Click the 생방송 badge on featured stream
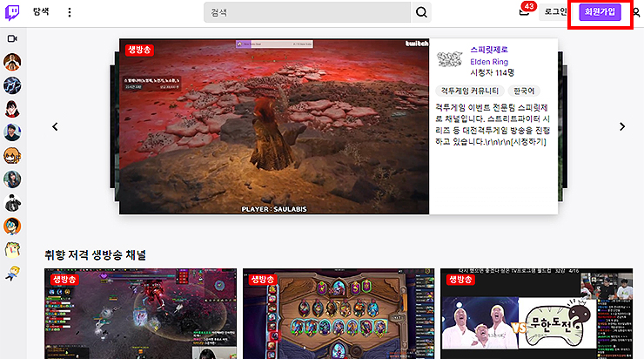The width and height of the screenshot is (644, 359). 139,51
